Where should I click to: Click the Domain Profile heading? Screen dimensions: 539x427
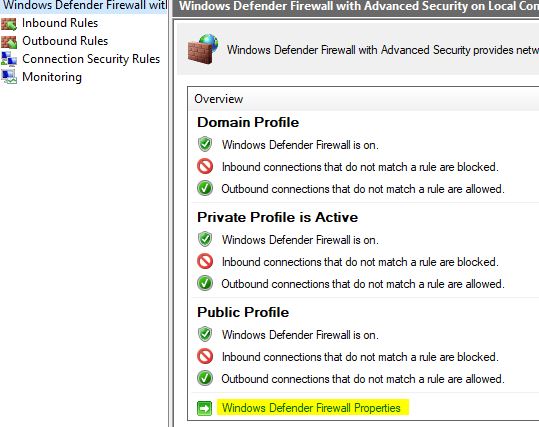(x=248, y=123)
